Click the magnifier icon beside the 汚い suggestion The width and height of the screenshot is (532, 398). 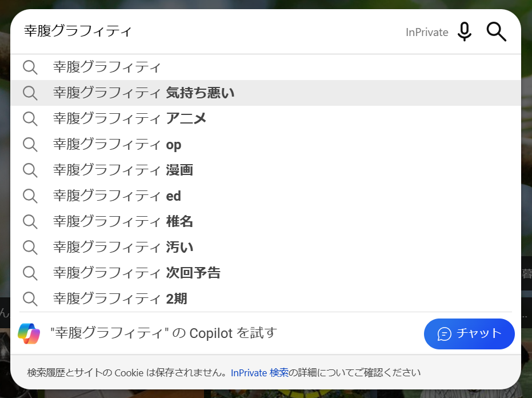[x=30, y=248]
